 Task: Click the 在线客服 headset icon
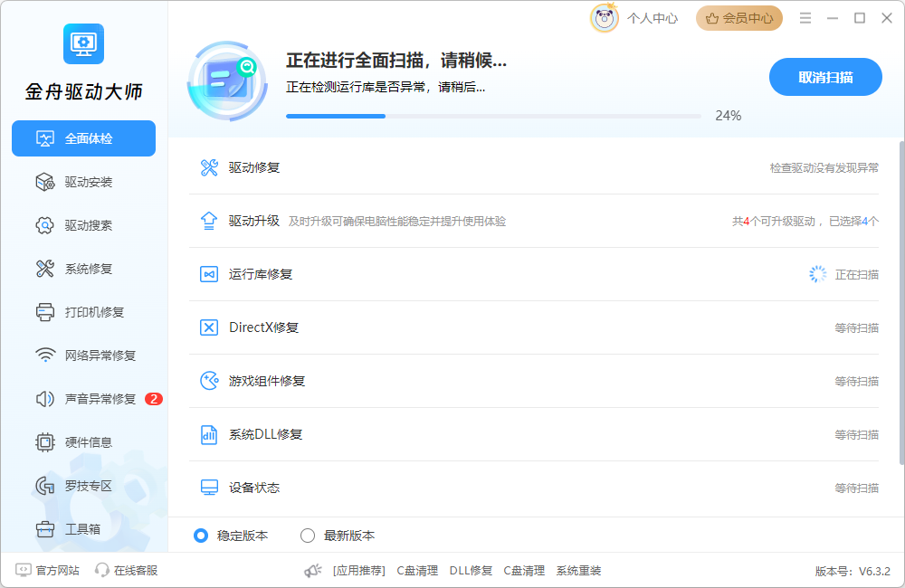click(102, 570)
